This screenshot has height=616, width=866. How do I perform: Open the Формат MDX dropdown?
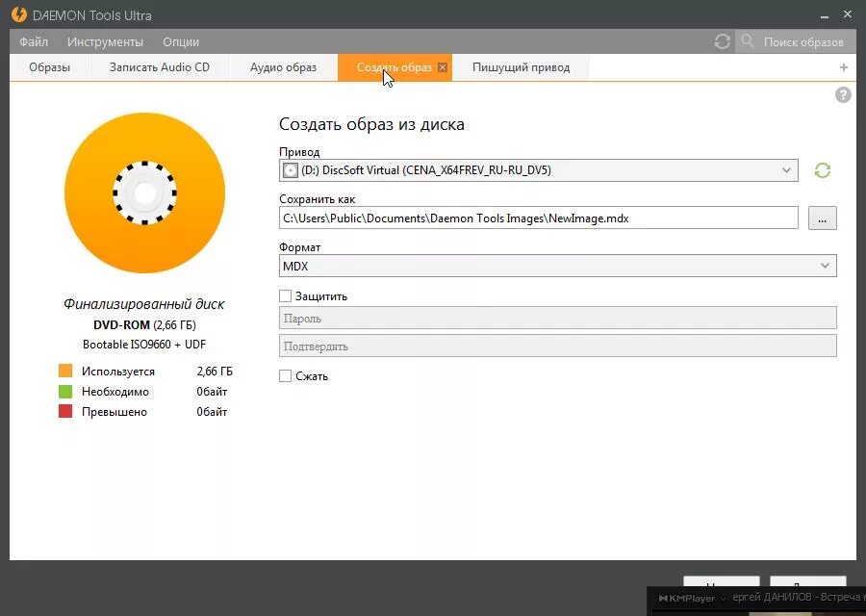[826, 266]
